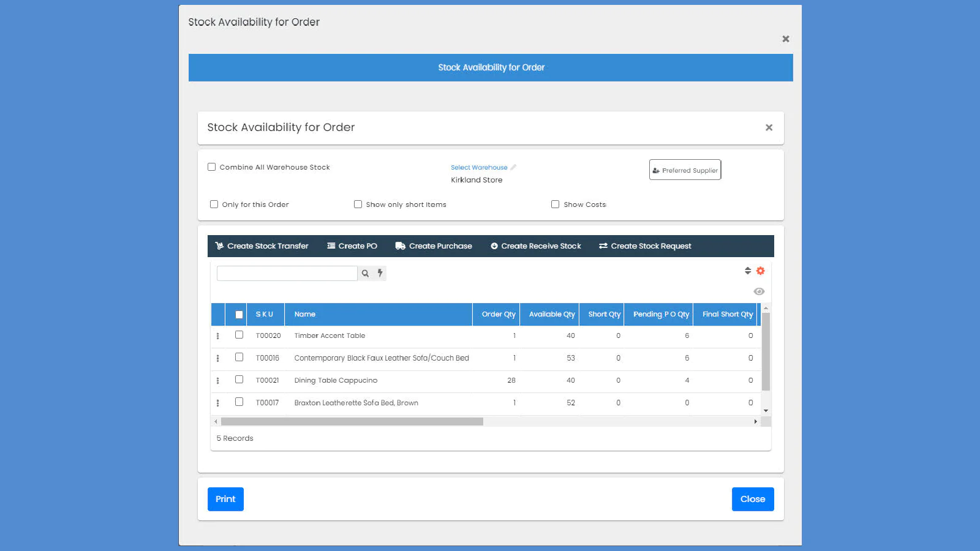
Task: Open the orange gear grid settings
Action: pos(760,271)
